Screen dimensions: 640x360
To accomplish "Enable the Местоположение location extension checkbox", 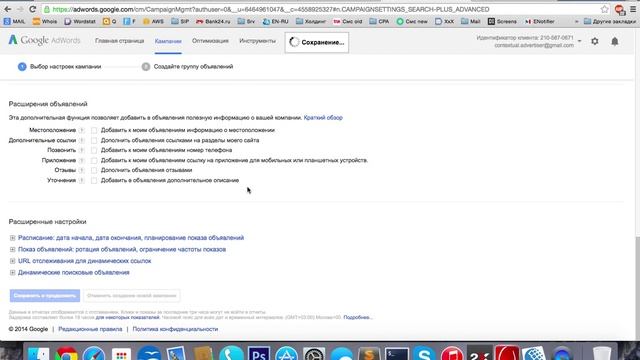I will click(x=94, y=130).
